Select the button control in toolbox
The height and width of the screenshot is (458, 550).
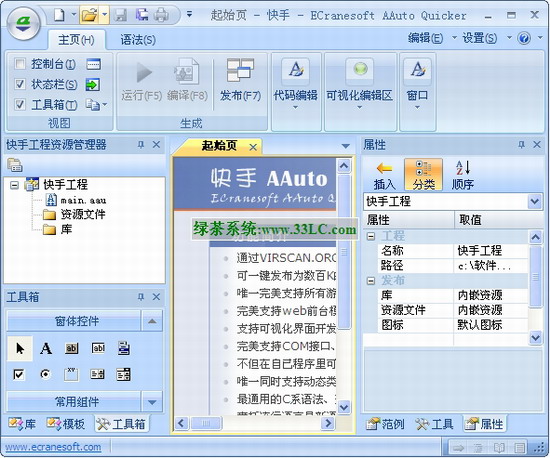pos(72,348)
